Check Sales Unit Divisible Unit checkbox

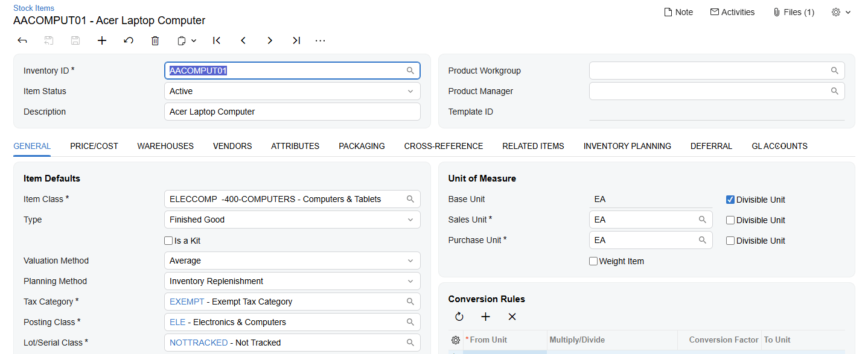point(730,220)
